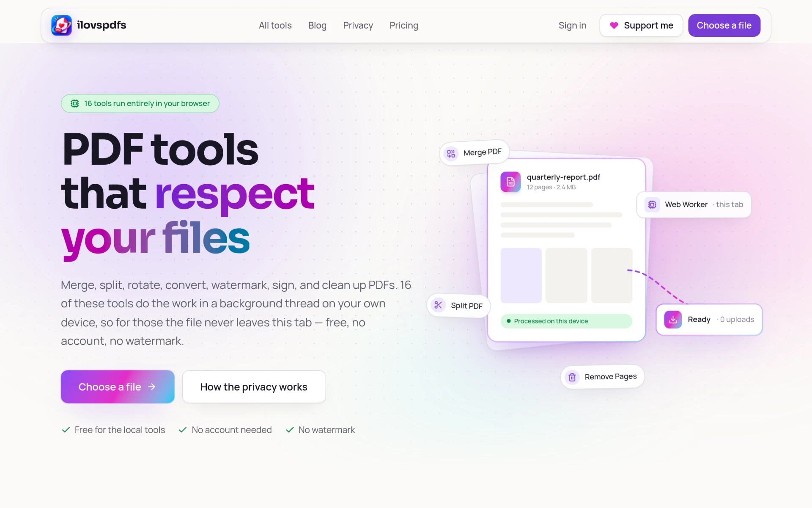Click the Split PDF label
This screenshot has height=508, width=812.
466,306
